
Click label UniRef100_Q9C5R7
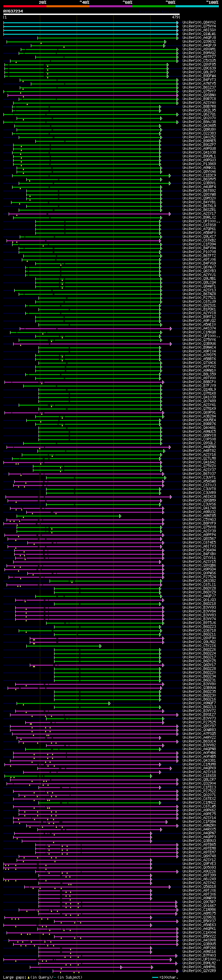coord(199,902)
